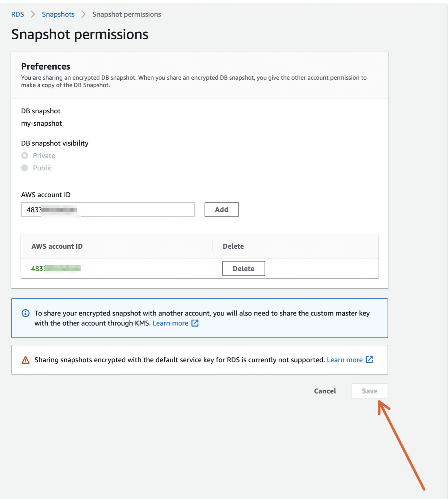Click the info icon in the KMS notice
Screen dimensions: 448x499
pos(25,313)
